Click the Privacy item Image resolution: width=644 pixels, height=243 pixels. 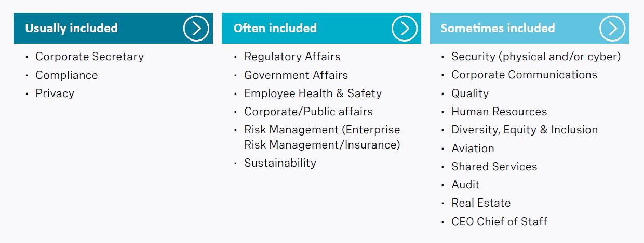55,93
